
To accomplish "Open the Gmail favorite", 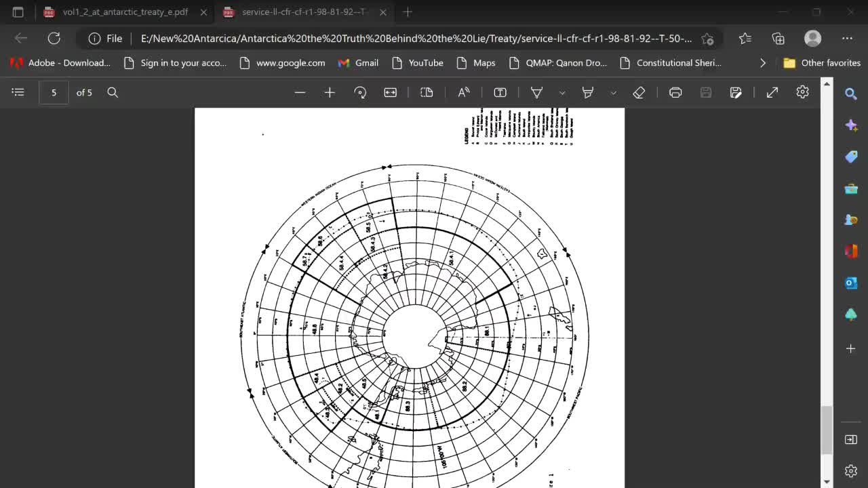I will pyautogui.click(x=359, y=63).
